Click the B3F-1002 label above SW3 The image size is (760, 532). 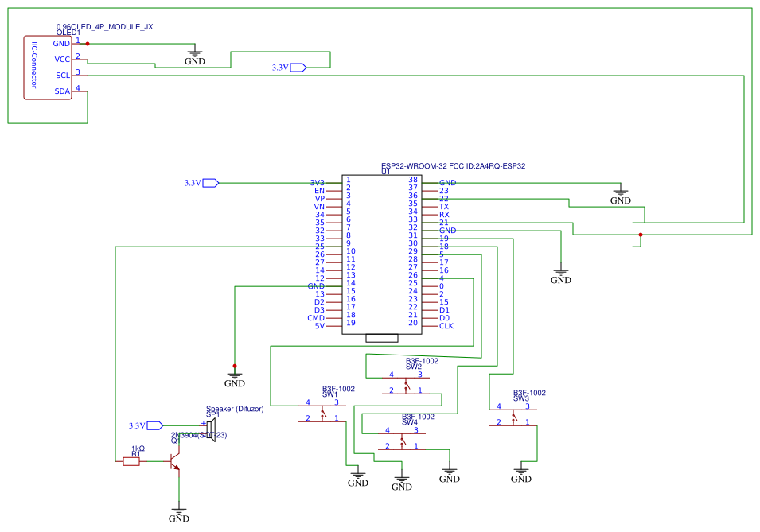click(x=530, y=391)
